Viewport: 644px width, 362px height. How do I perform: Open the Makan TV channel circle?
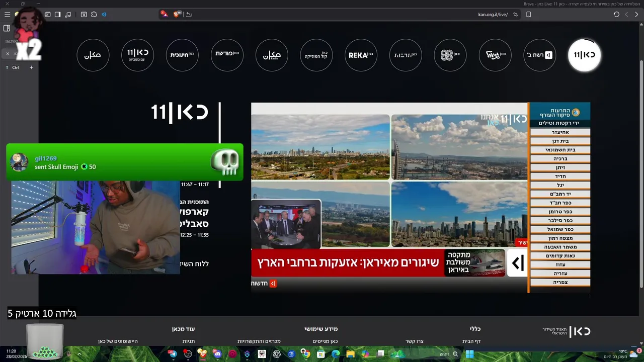(93, 55)
